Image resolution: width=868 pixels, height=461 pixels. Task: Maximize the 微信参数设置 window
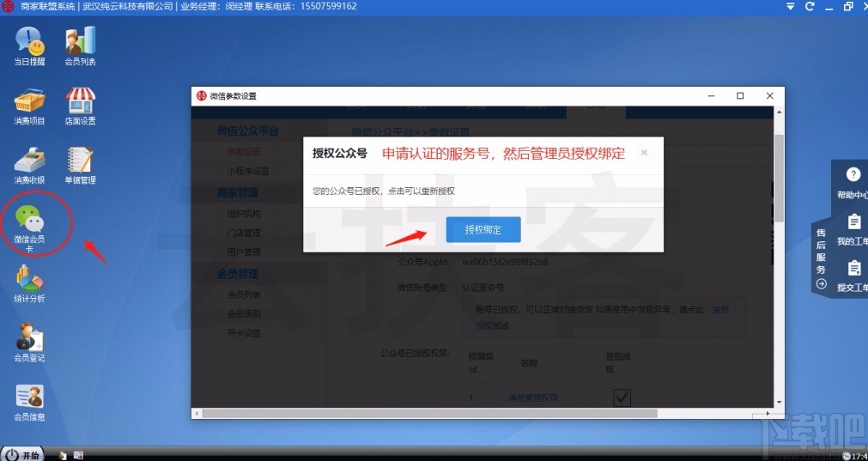[740, 96]
